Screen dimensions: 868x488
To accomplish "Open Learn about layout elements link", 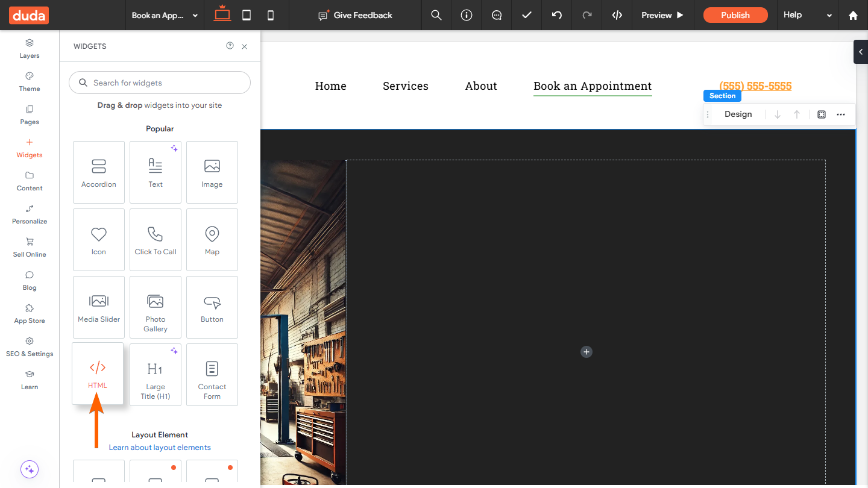I will click(160, 448).
